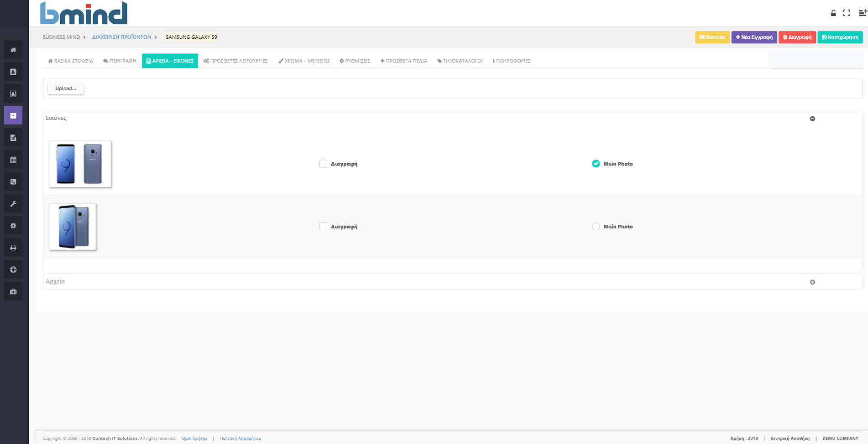Image resolution: width=868 pixels, height=444 pixels.
Task: Switch to the ΒΑΣΙΚΑ ΣΤΟΙΧΕΙΑ tab
Action: pyautogui.click(x=70, y=61)
